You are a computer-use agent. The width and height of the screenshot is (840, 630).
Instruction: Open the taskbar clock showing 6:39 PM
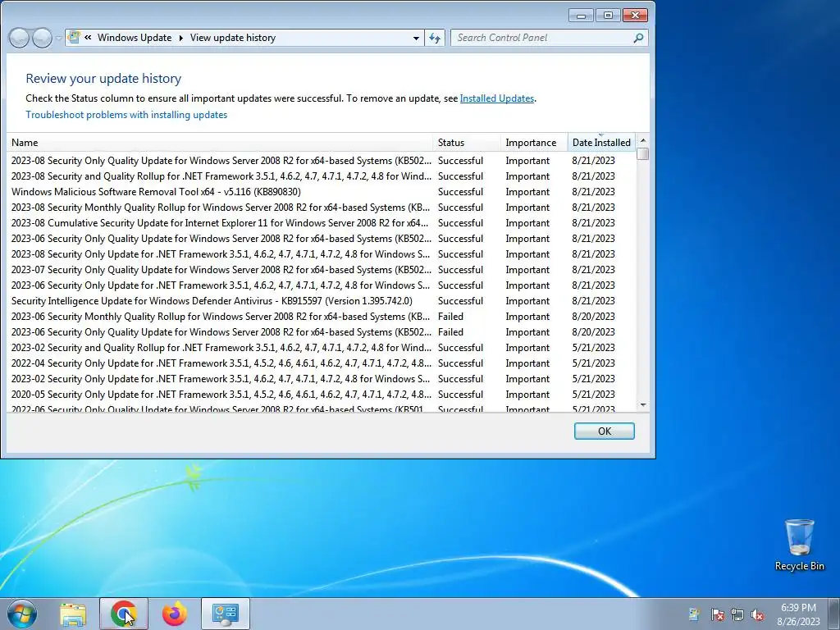798,614
